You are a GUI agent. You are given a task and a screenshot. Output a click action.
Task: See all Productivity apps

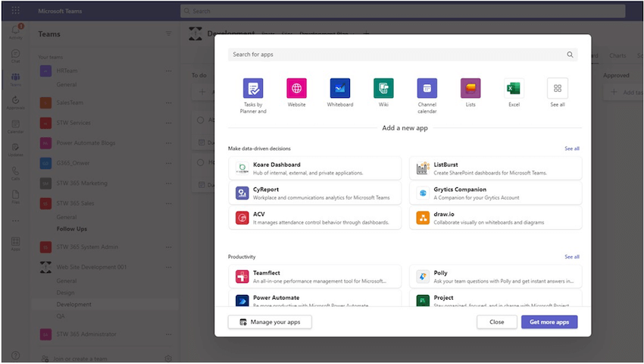572,256
